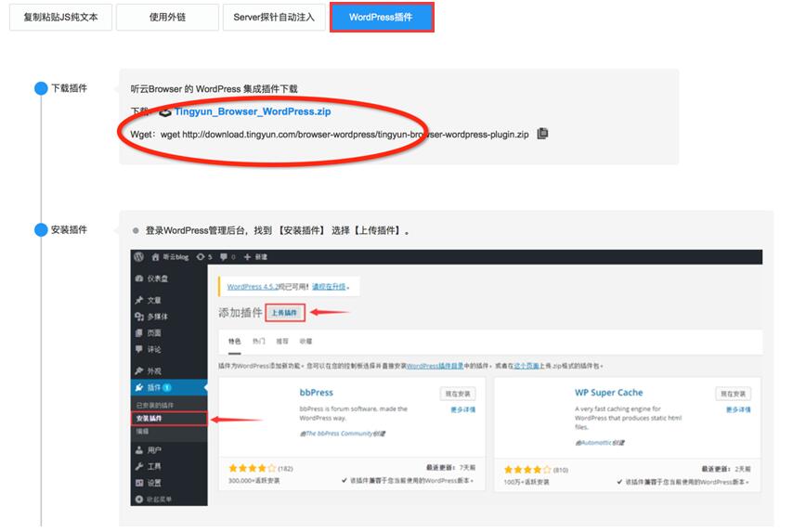Install bbPress with its 现在安装 button
The width and height of the screenshot is (793, 532).
click(458, 394)
